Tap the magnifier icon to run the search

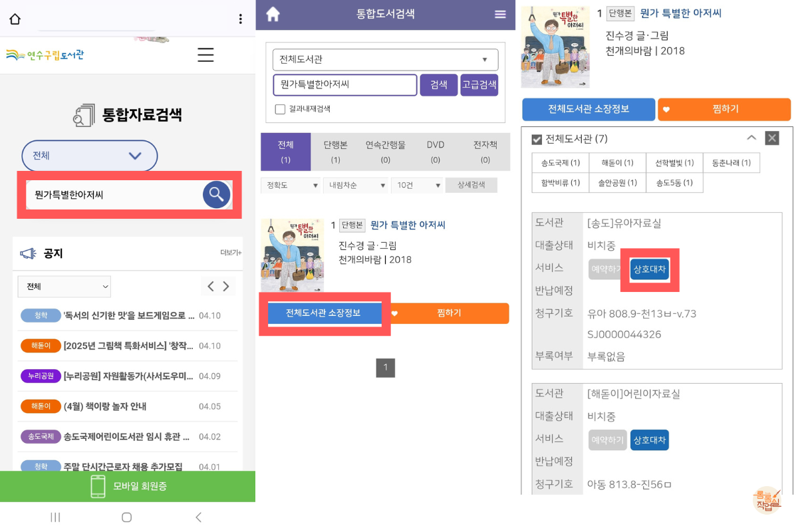[x=216, y=194]
